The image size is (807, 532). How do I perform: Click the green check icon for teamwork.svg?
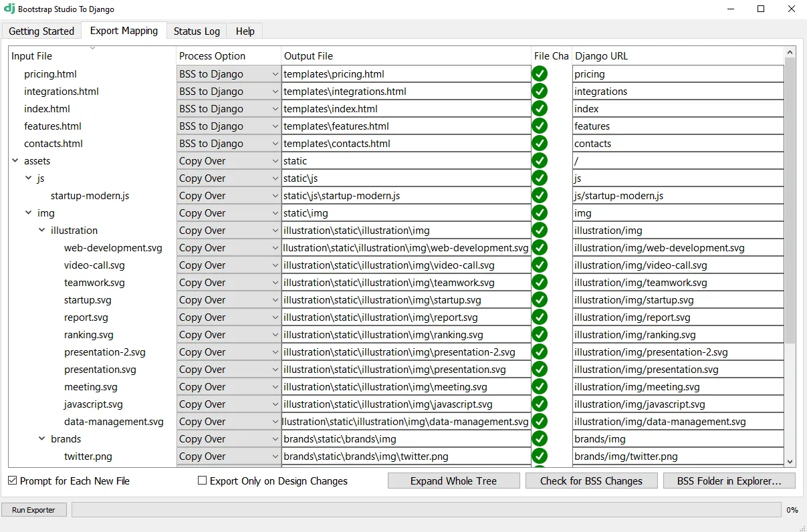[x=540, y=282]
